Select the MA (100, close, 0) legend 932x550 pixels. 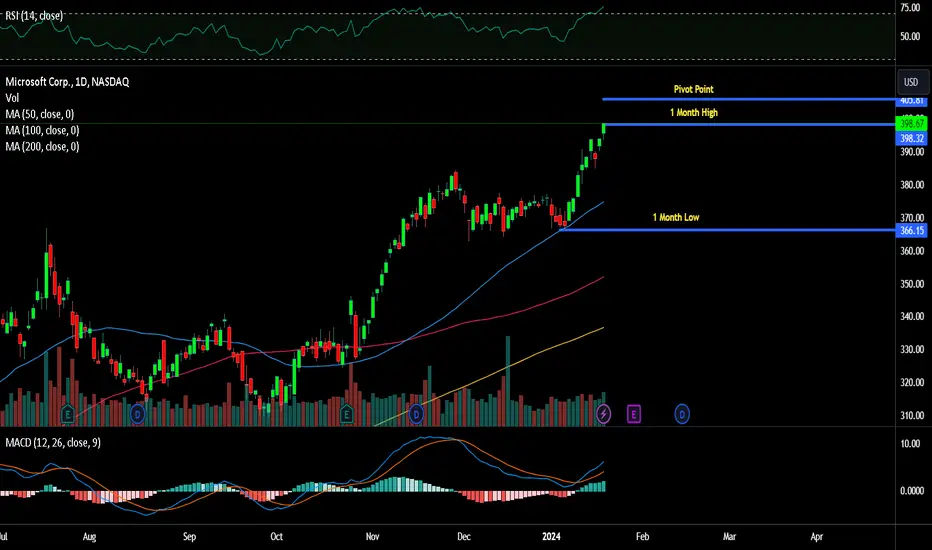click(x=42, y=130)
